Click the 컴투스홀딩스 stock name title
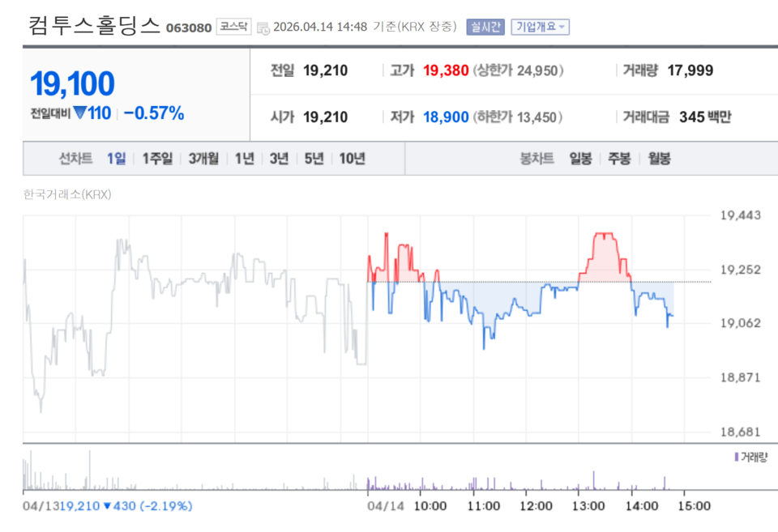 (x=94, y=25)
